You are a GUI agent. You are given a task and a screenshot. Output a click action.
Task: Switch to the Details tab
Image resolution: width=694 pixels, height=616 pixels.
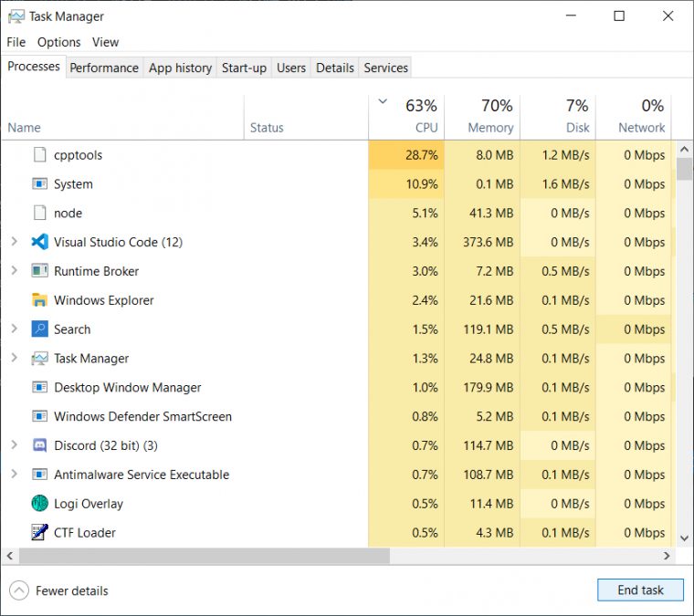tap(334, 68)
